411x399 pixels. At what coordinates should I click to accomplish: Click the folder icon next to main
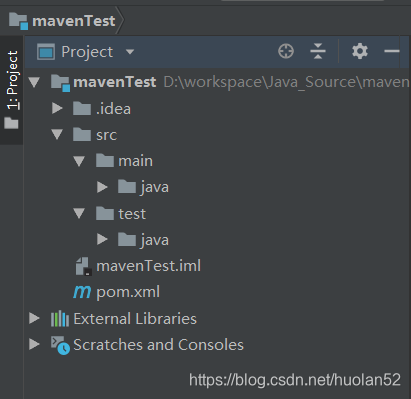[x=105, y=160]
